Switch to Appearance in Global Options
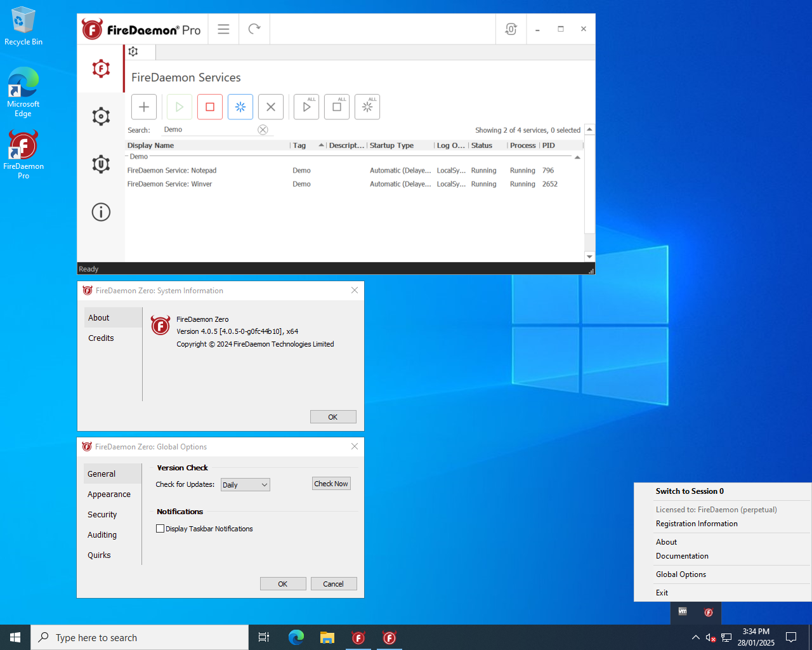The image size is (812, 650). tap(112, 494)
